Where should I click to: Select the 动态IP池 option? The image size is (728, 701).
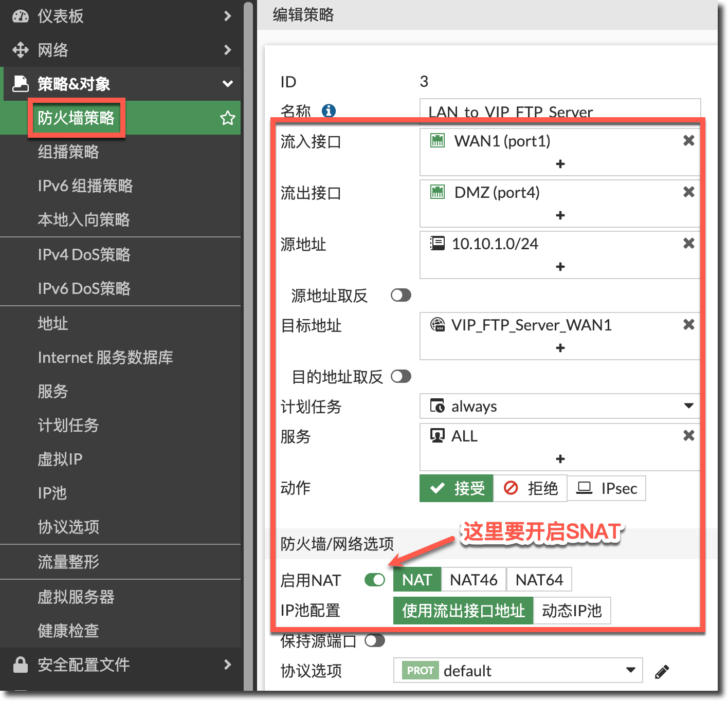(x=572, y=611)
